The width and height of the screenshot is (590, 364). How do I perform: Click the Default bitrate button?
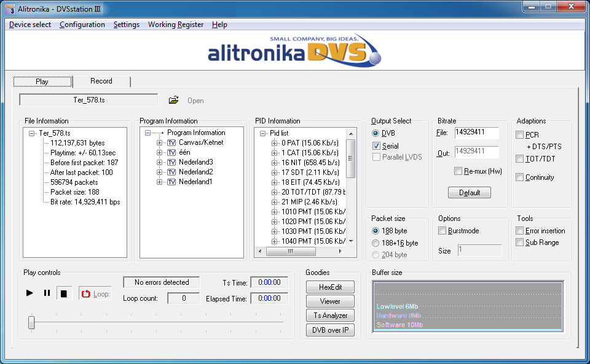470,193
